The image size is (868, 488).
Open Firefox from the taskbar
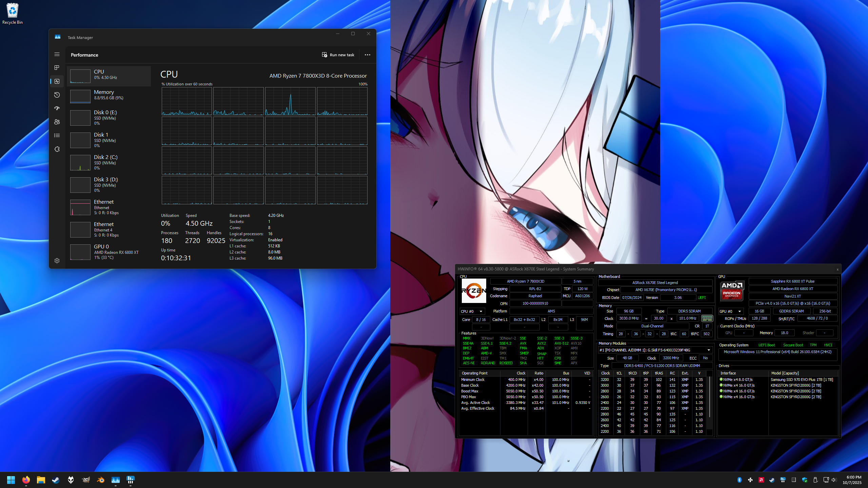pos(26,480)
